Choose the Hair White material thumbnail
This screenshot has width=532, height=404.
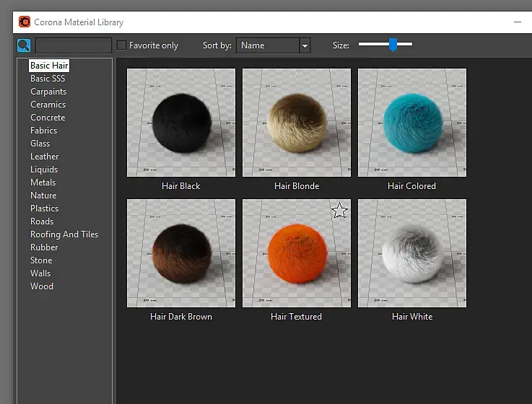tap(412, 253)
